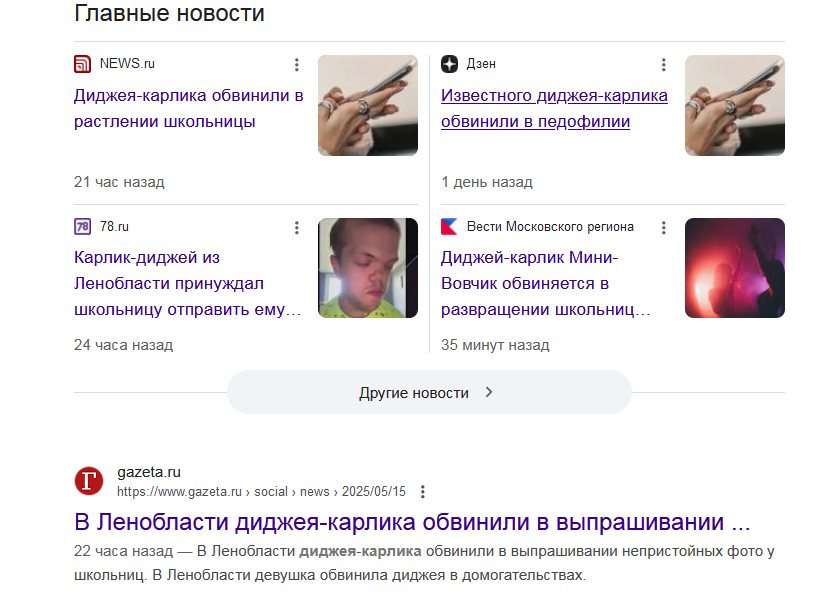Screen dimensions: 830x601
Task: Click the red nightclub thumbnail image
Action: click(735, 268)
